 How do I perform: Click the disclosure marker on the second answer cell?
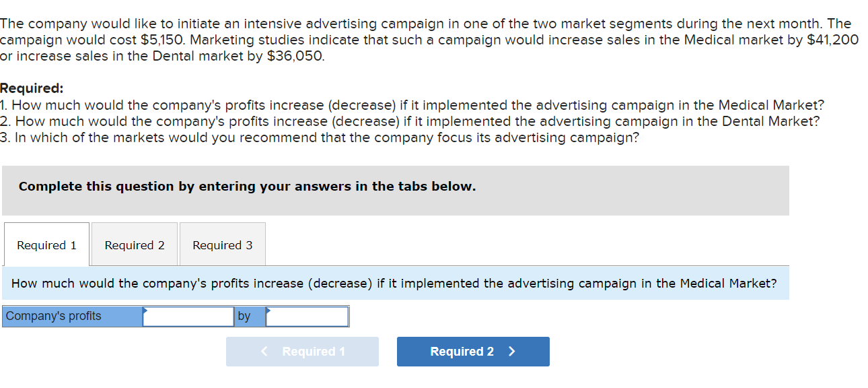(268, 311)
